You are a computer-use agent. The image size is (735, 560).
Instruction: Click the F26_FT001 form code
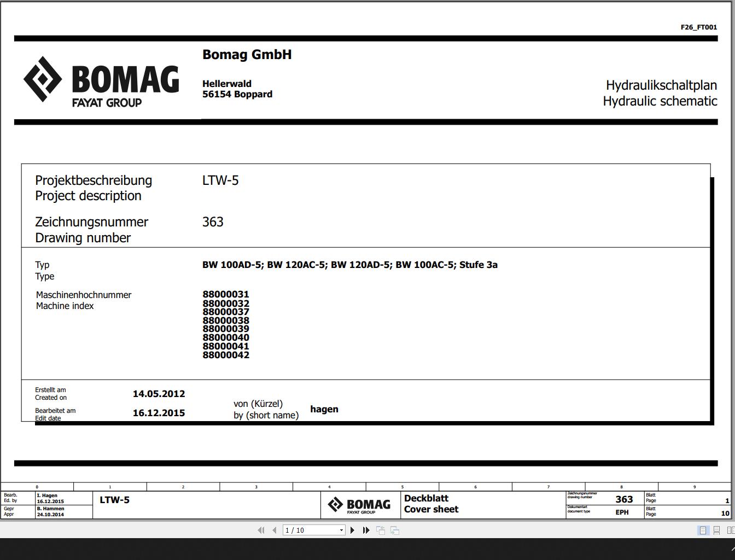(698, 27)
